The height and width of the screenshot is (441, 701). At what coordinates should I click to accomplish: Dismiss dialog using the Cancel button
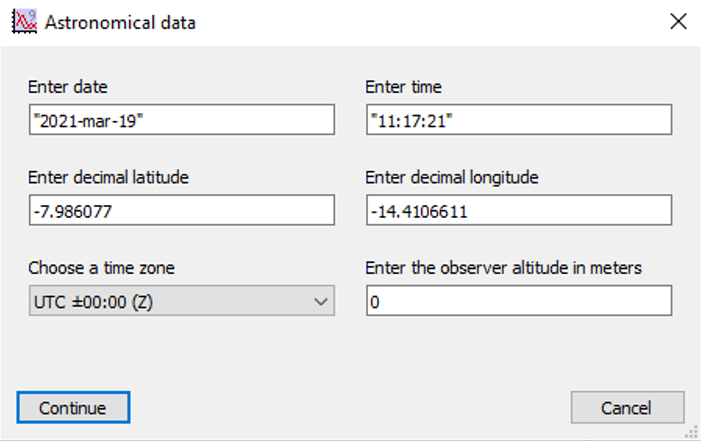[x=627, y=407]
